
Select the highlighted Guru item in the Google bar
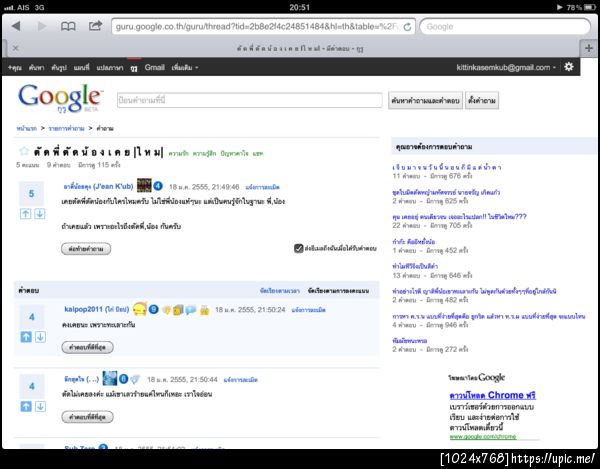pyautogui.click(x=134, y=68)
